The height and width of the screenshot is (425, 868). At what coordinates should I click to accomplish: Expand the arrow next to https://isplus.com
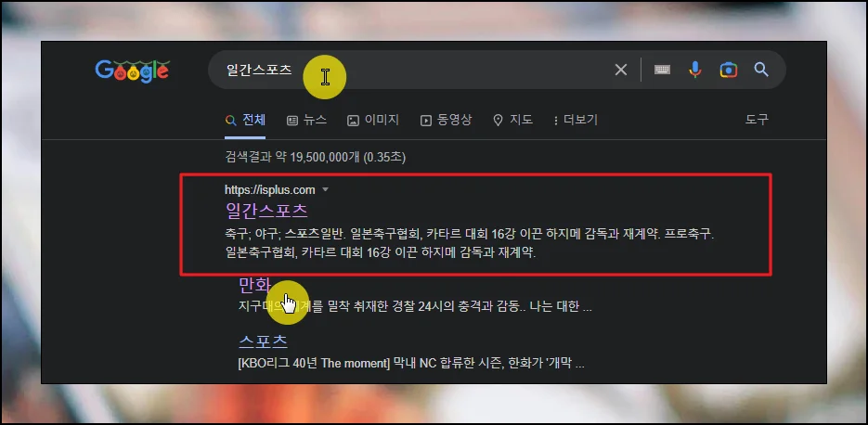click(326, 190)
